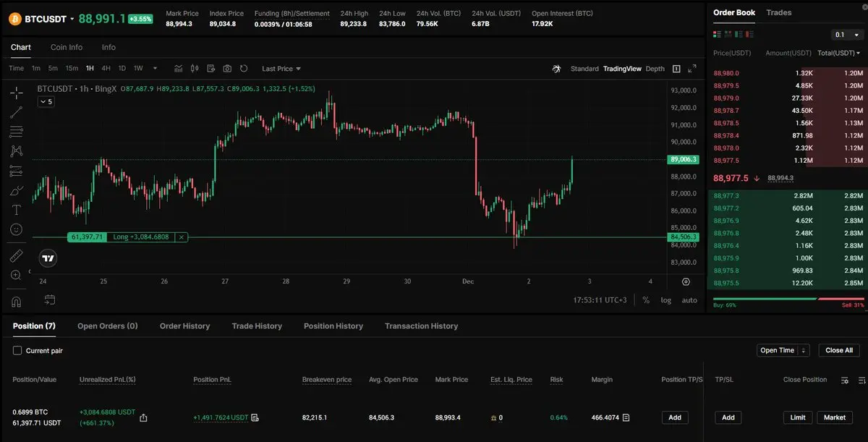Screen dimensions: 868x442
Task: Set the 4H chart interval
Action: tap(106, 69)
